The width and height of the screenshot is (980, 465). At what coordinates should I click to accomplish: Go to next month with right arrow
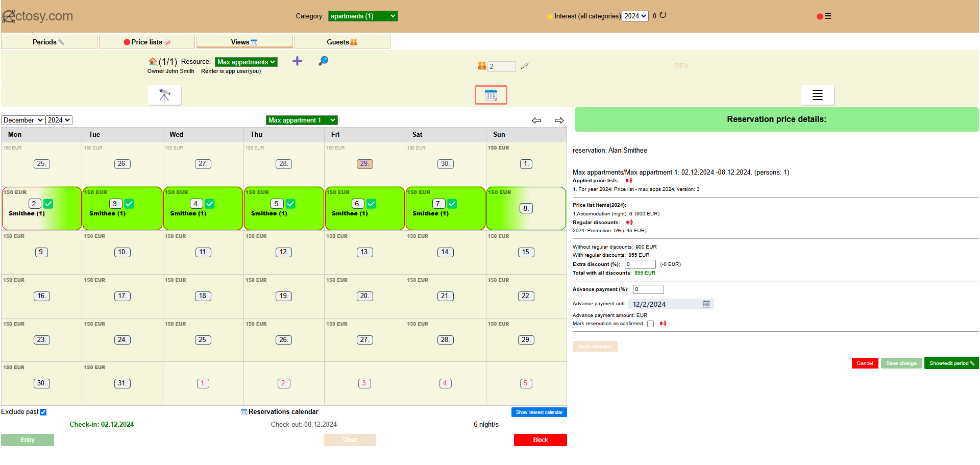click(559, 120)
